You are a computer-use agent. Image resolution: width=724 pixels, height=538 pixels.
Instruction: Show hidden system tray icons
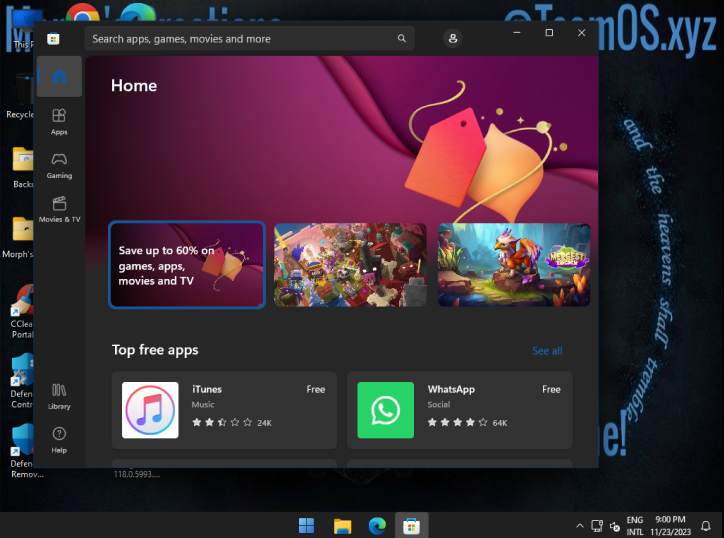tap(580, 526)
